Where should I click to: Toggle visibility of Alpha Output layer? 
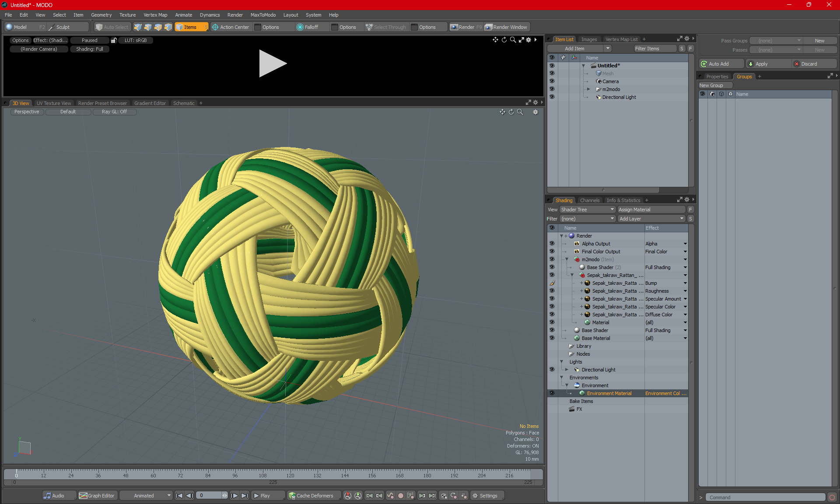(x=552, y=243)
